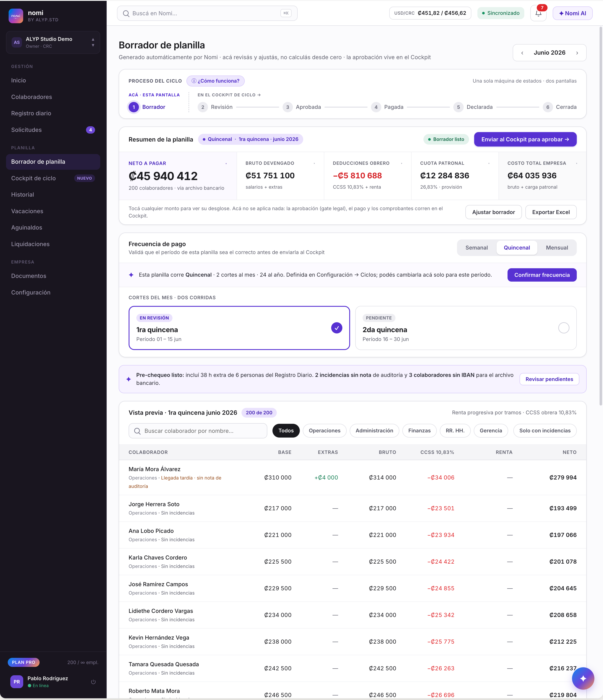The height and width of the screenshot is (700, 603).
Task: Click the power logout icon beside Pablo Rodríguez
Action: pyautogui.click(x=93, y=682)
